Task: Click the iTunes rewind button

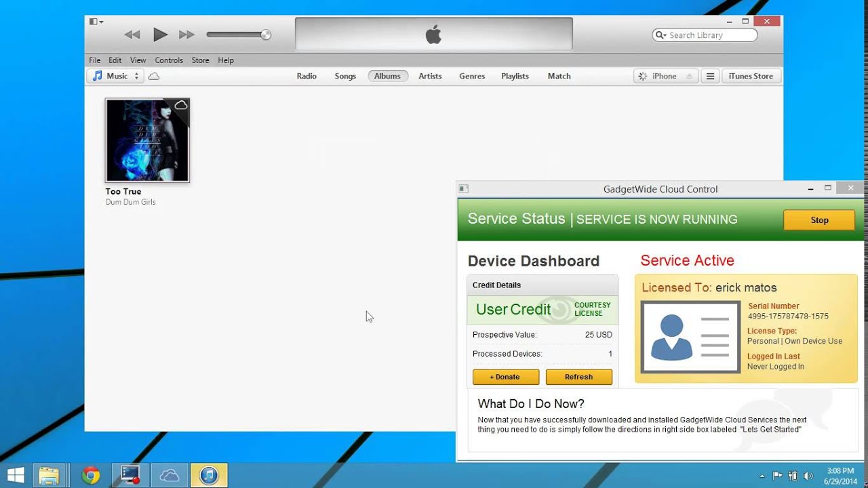Action: [x=132, y=35]
